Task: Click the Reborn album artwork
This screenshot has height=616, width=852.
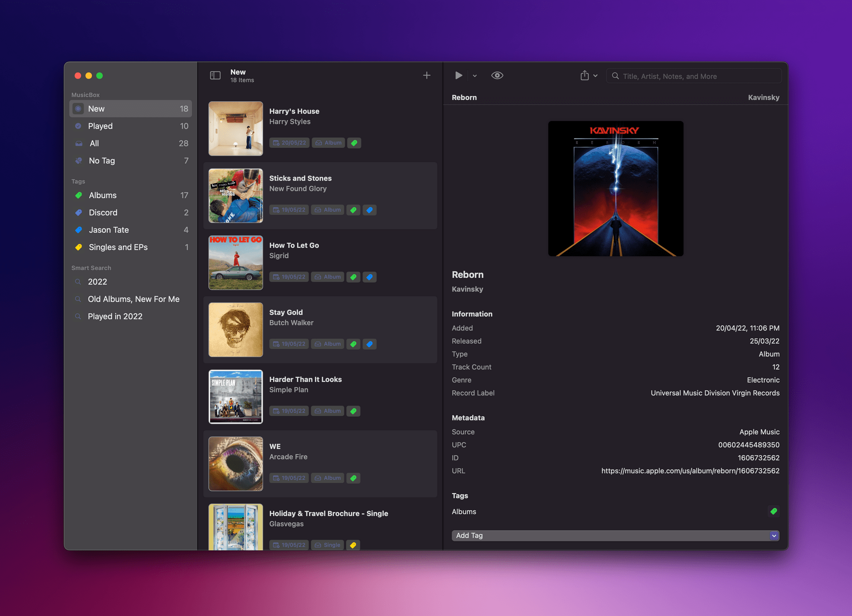Action: coord(616,188)
